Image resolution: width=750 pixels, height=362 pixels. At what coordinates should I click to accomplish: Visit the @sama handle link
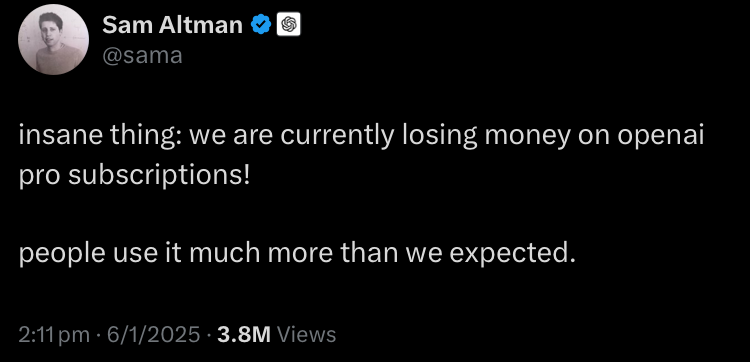click(x=143, y=55)
